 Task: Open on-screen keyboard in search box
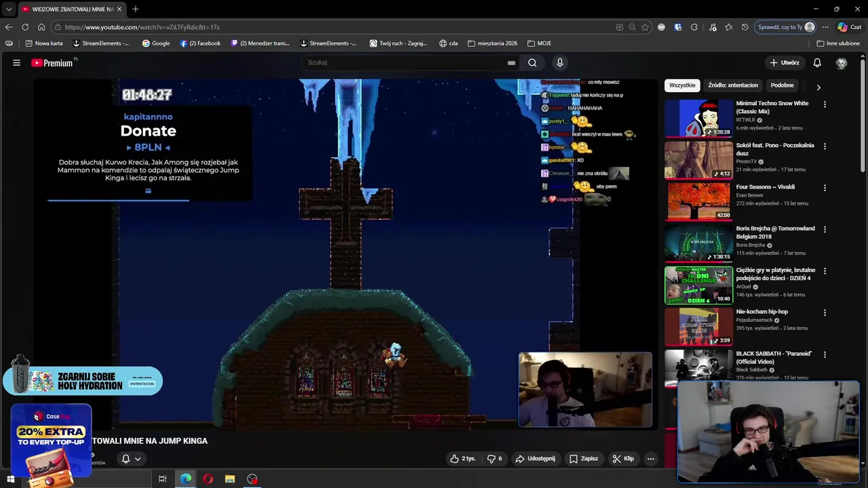tap(511, 62)
